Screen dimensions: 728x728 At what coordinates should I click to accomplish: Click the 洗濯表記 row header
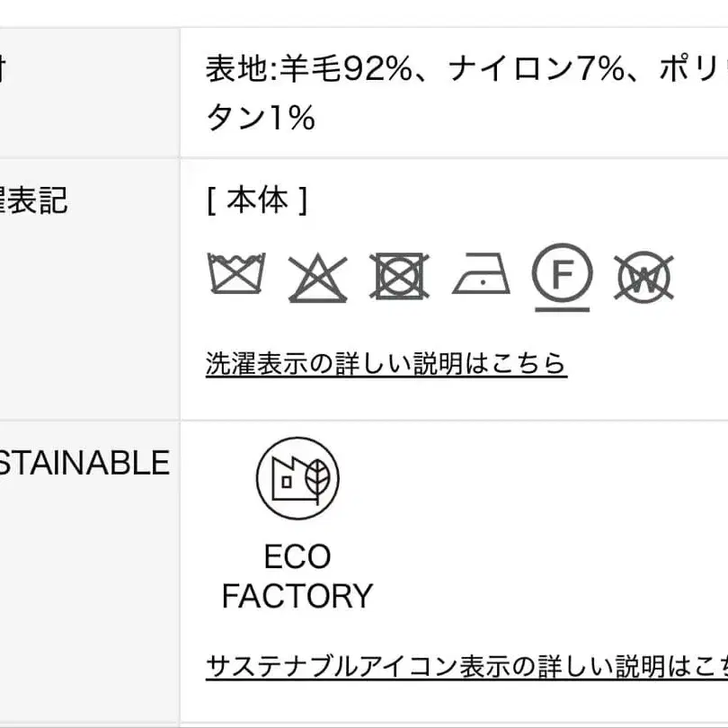click(34, 200)
